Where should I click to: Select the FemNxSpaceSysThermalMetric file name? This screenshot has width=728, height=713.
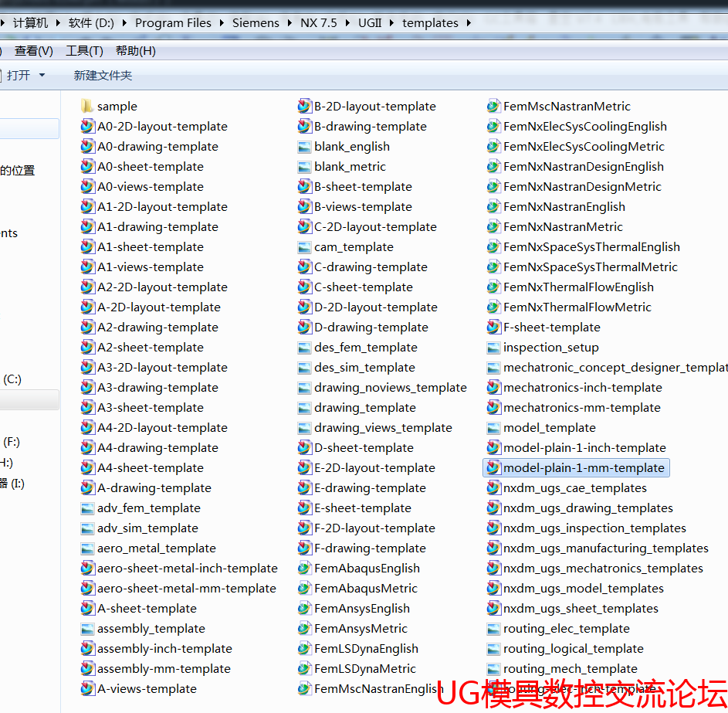click(x=591, y=267)
